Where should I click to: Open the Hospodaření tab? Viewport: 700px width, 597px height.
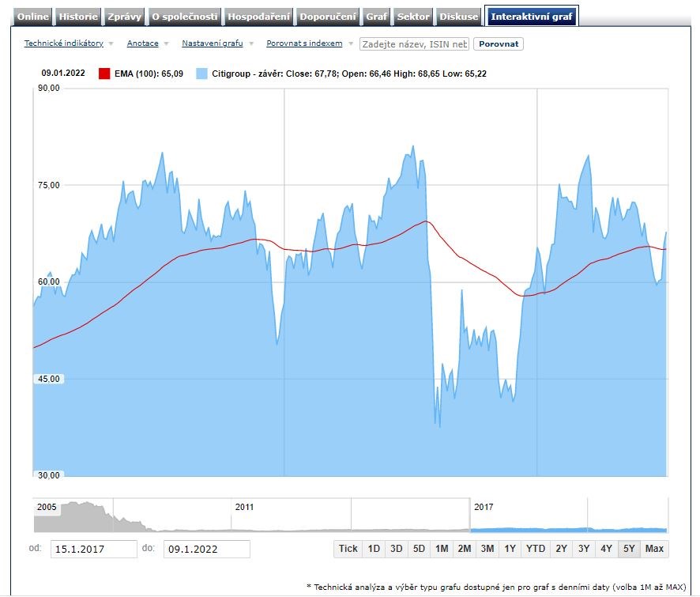point(259,17)
